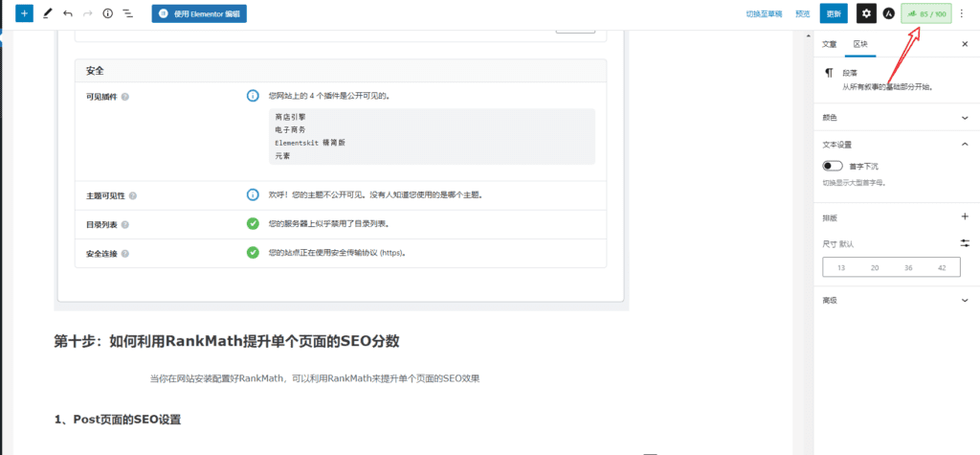Select the pencil tools icon

click(47, 13)
